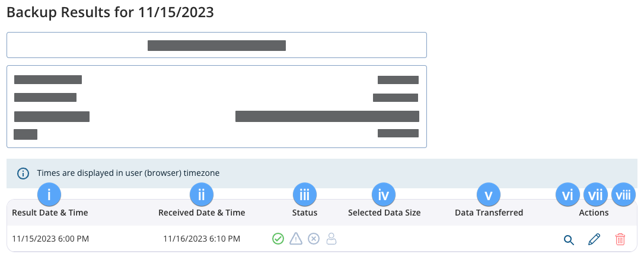Click annotation marker vii
This screenshot has height=257, width=644.
(595, 195)
